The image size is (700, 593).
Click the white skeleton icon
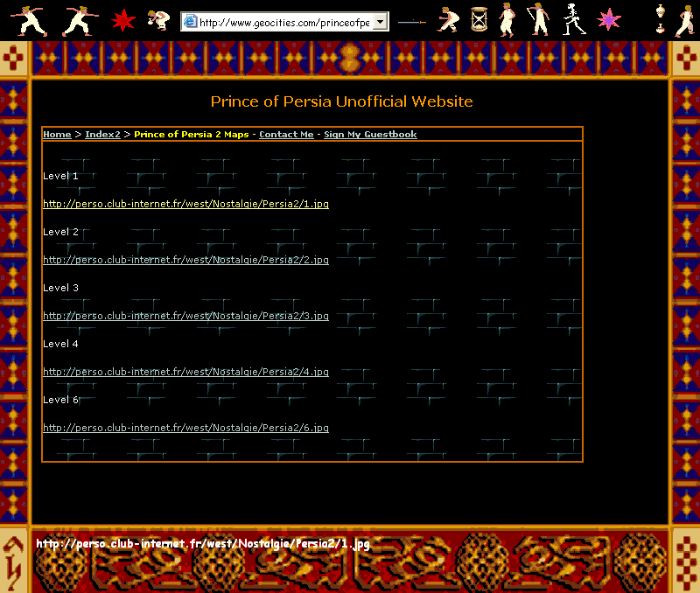click(x=572, y=20)
